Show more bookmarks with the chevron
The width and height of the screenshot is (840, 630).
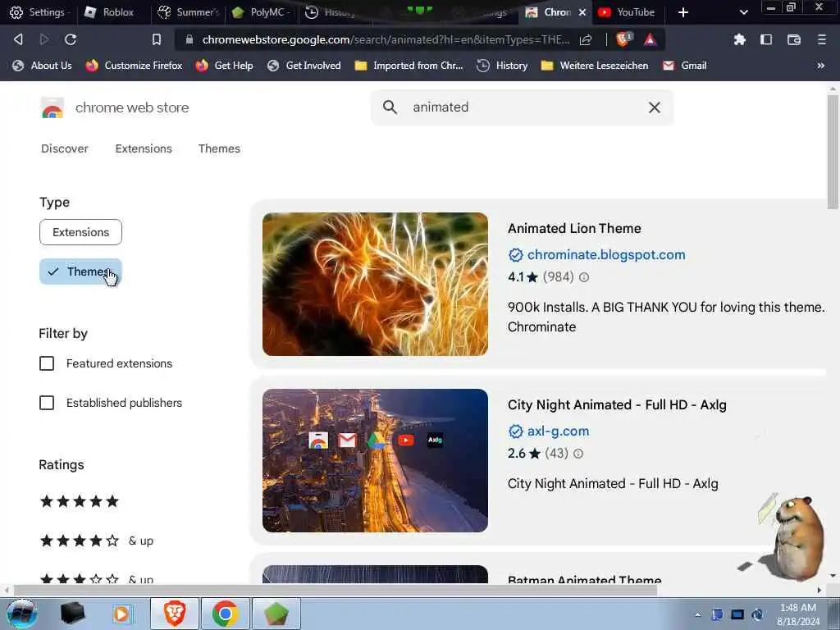pyautogui.click(x=820, y=66)
